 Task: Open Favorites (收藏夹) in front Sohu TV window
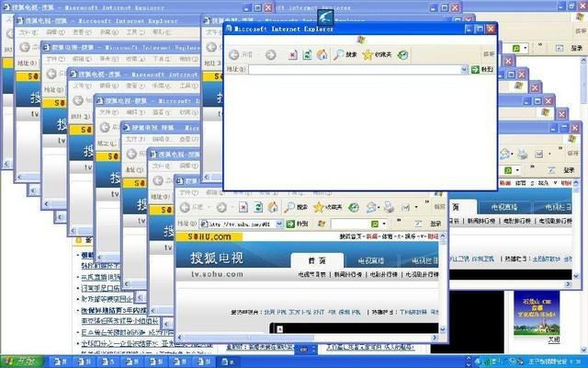pos(328,207)
